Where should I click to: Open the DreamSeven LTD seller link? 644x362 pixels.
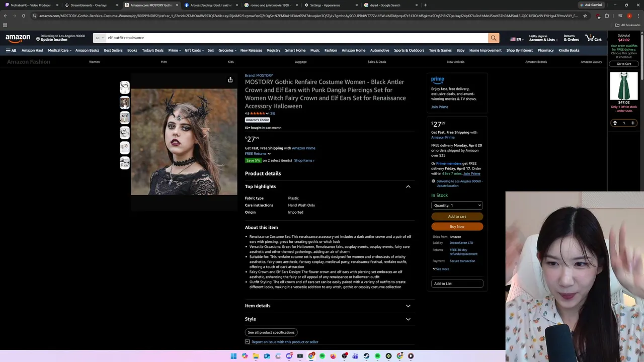pos(461,243)
